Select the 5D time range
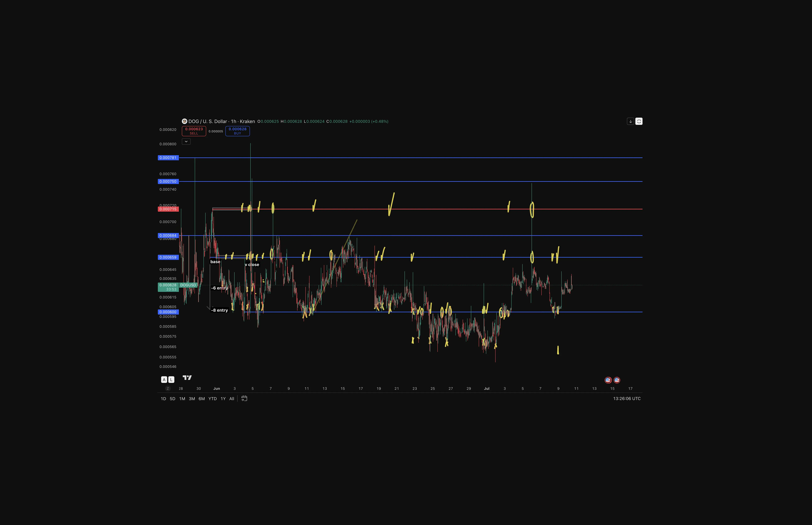 coord(172,399)
